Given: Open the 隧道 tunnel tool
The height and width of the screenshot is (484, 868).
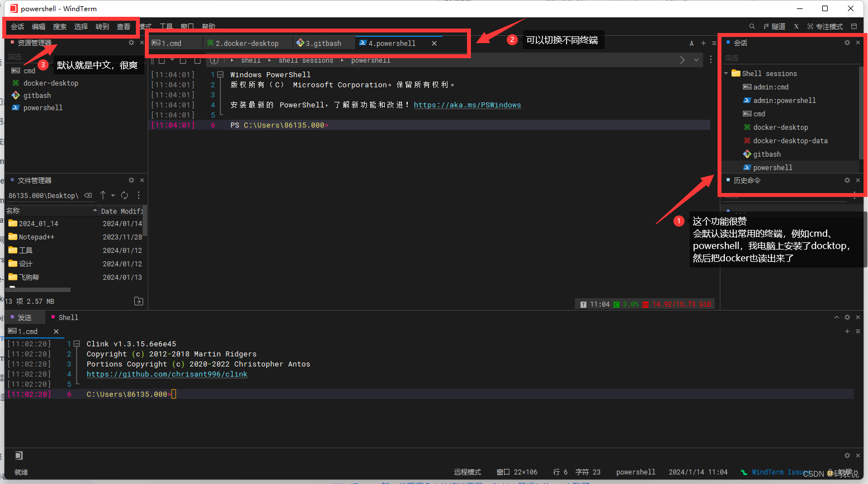Looking at the screenshot, I should coord(775,26).
